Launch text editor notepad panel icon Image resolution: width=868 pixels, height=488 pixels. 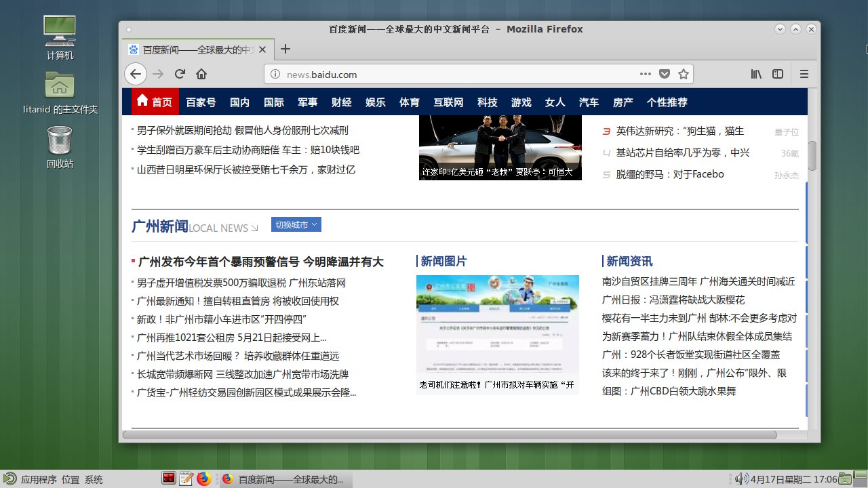tap(186, 479)
